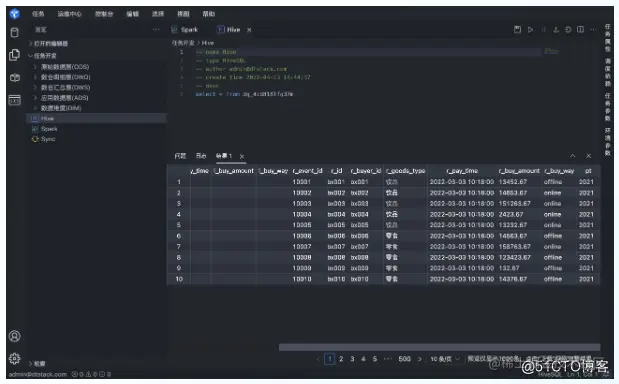
Task: Open the 10 条/页 page size dropdown
Action: pos(445,359)
